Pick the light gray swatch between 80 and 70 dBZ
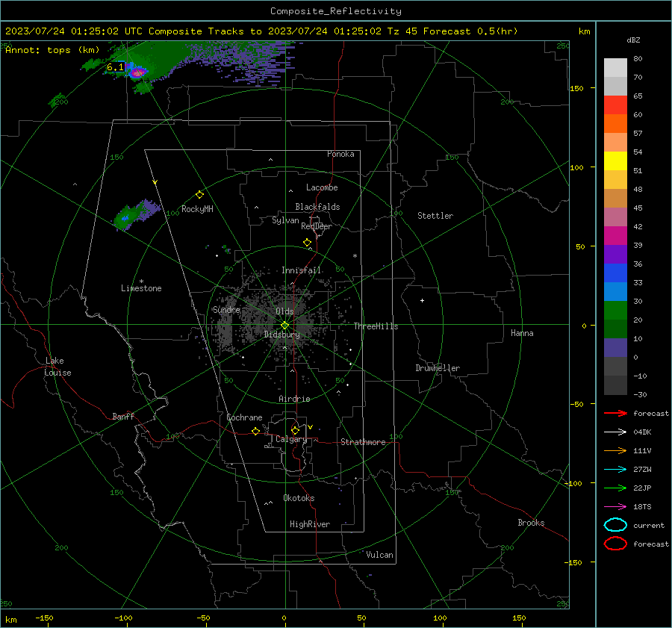Image resolution: width=672 pixels, height=628 pixels. pyautogui.click(x=615, y=68)
